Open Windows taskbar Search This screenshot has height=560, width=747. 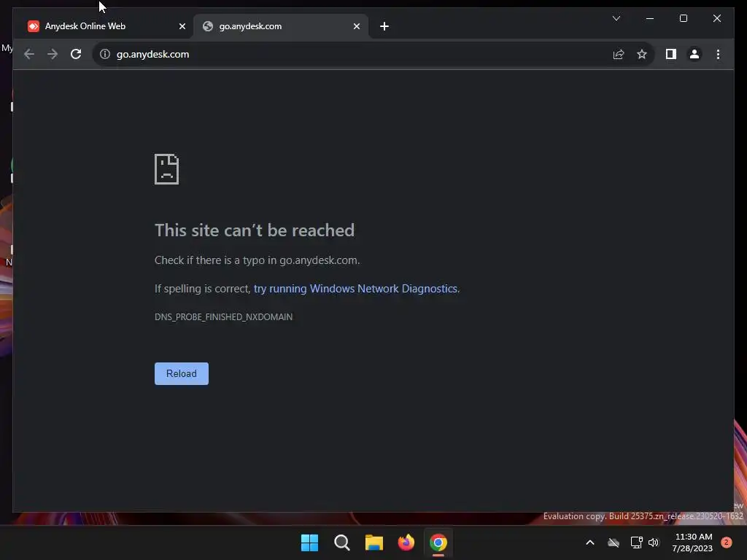point(342,542)
